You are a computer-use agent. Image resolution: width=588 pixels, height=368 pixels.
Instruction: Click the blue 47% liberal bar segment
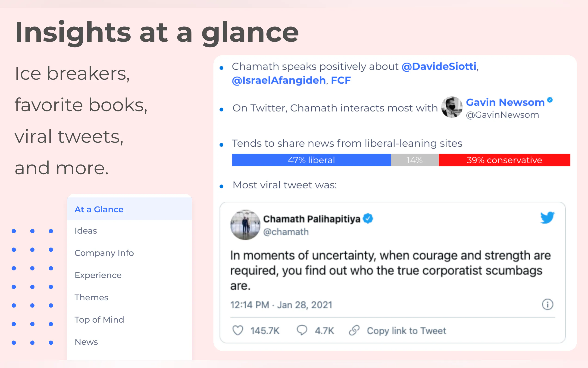(311, 160)
